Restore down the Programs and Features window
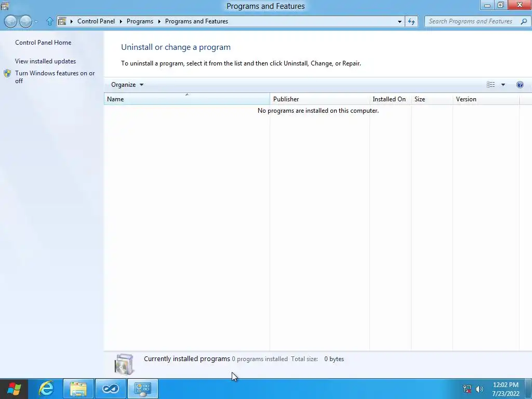This screenshot has height=399, width=532. [501, 5]
